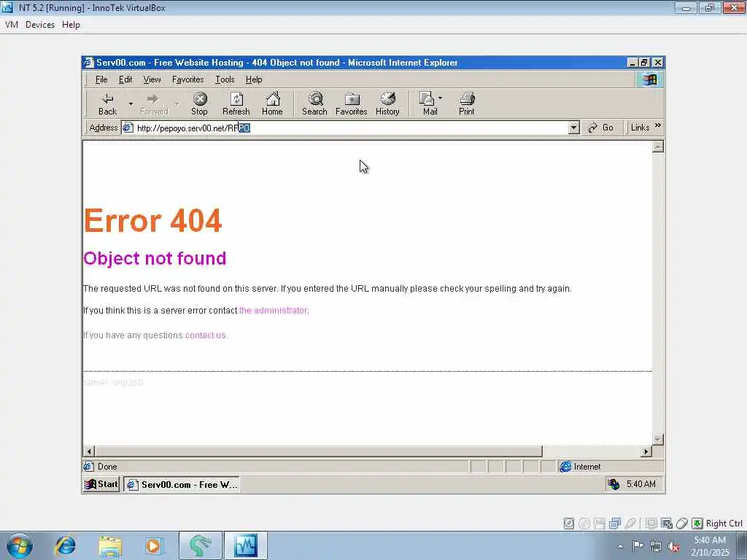The width and height of the screenshot is (747, 560).
Task: Open Tools menu in Internet Explorer
Action: [225, 79]
